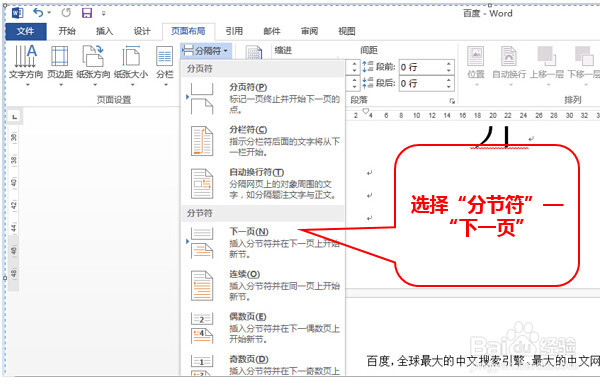Click the lower 缩进 indent stepper arrows
Screen dimensions: 613x387
point(354,84)
